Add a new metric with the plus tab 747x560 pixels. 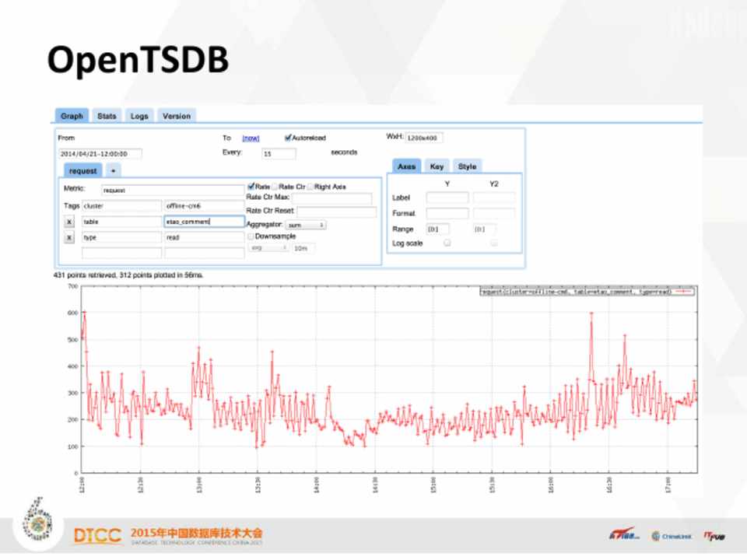[x=113, y=170]
